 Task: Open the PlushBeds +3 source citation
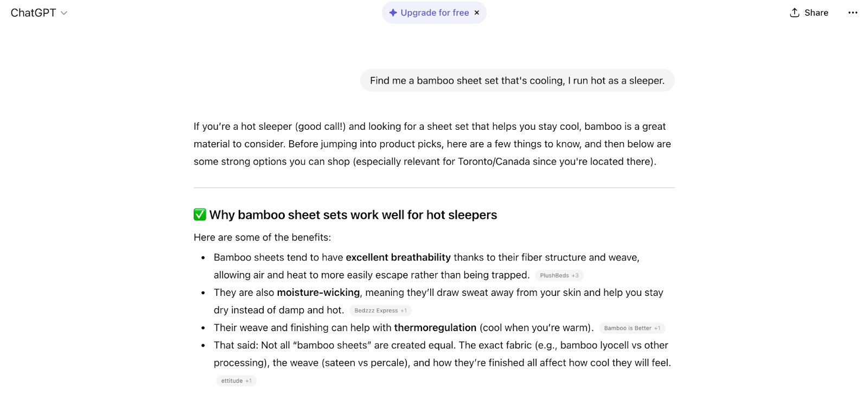[559, 275]
